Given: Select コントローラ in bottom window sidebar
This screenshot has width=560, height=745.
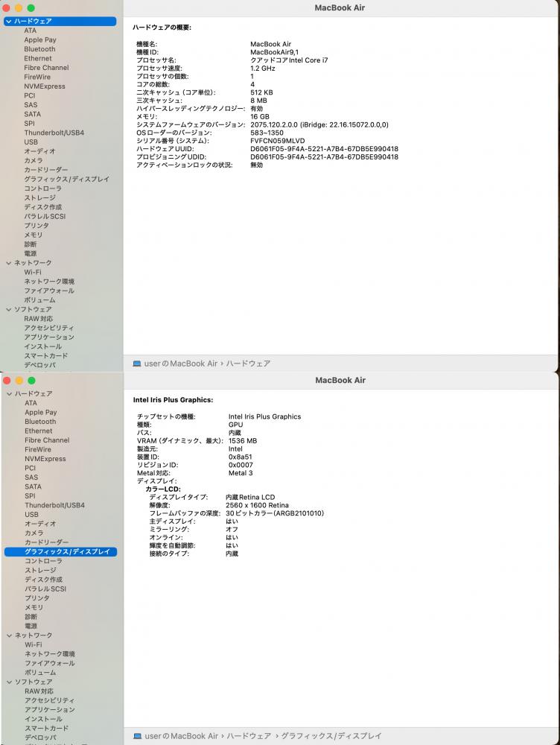Looking at the screenshot, I should (43, 561).
